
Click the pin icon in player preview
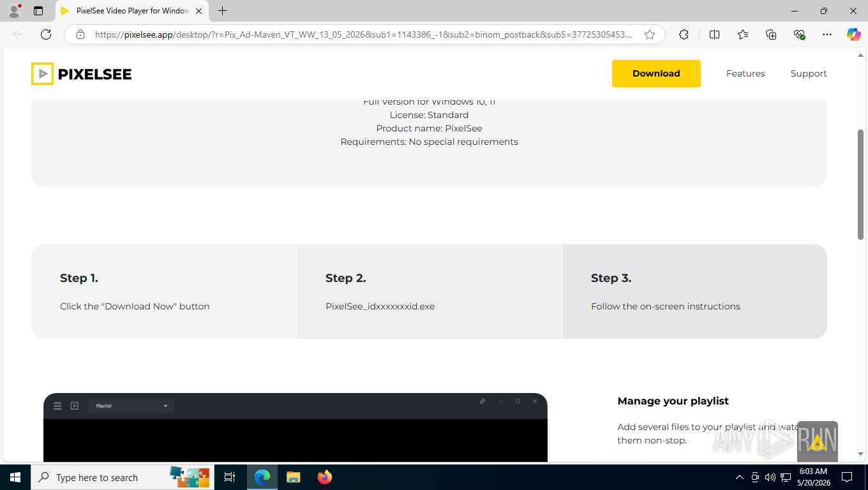pos(483,401)
